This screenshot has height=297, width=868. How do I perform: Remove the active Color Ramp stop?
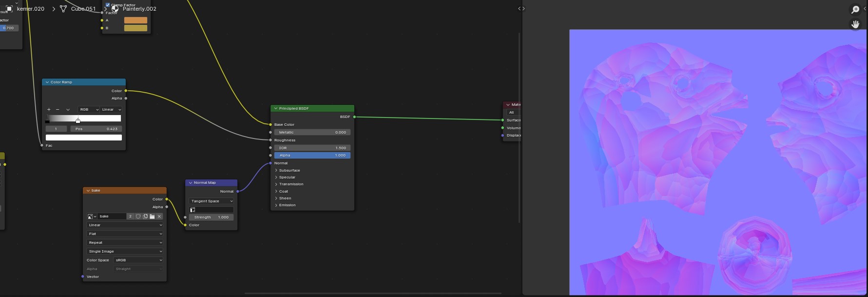pos(58,110)
